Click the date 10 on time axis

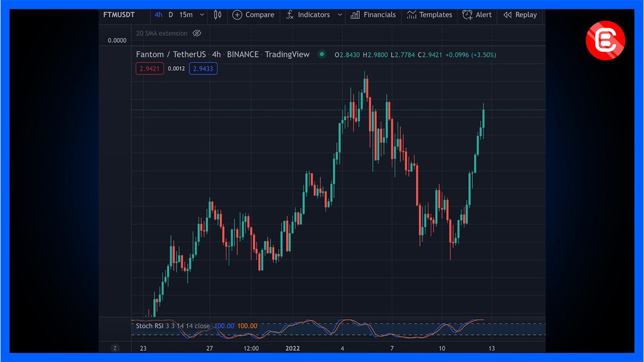[x=441, y=348]
